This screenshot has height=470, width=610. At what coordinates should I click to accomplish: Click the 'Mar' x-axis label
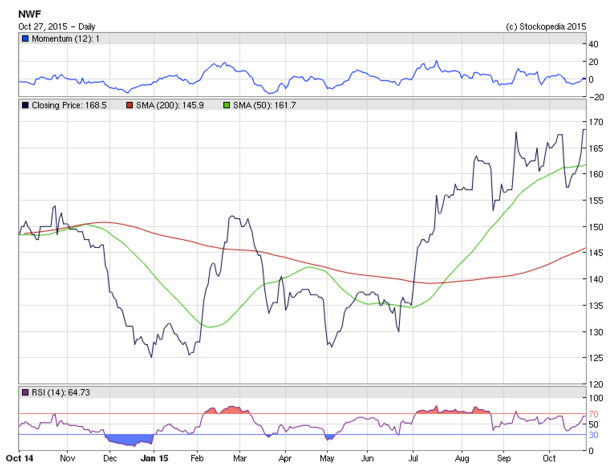[240, 458]
